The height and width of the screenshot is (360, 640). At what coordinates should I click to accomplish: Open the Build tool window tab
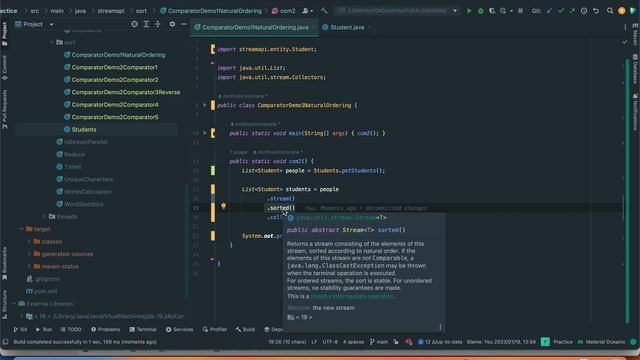[x=245, y=329]
